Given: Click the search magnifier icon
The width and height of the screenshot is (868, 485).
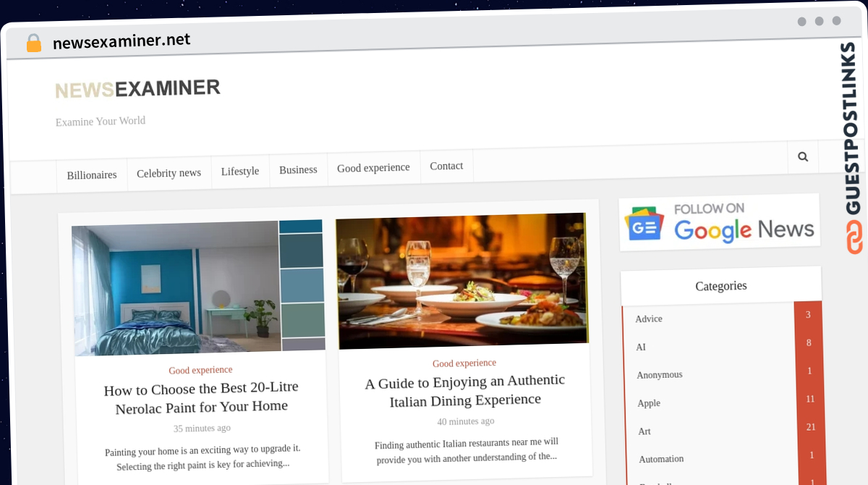Looking at the screenshot, I should click(x=803, y=156).
